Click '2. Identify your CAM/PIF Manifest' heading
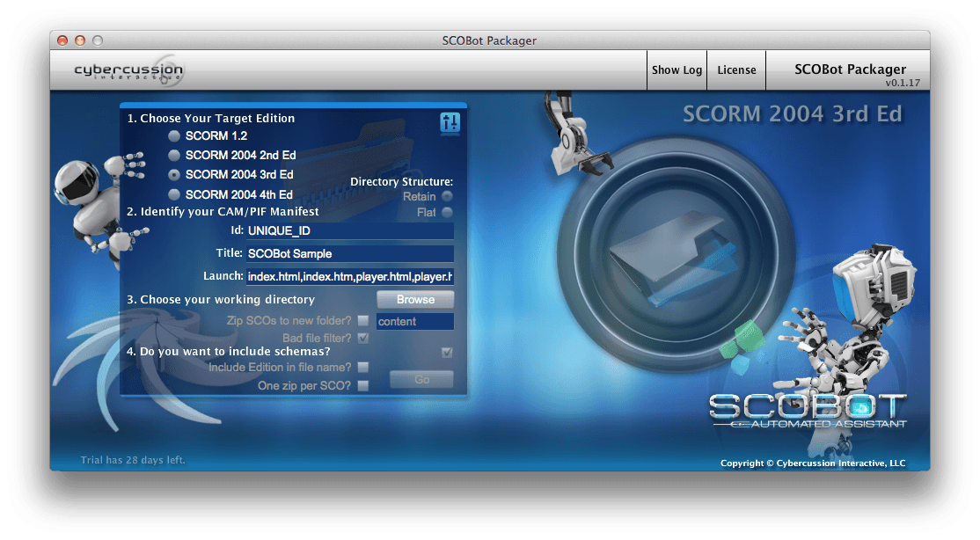 point(223,211)
